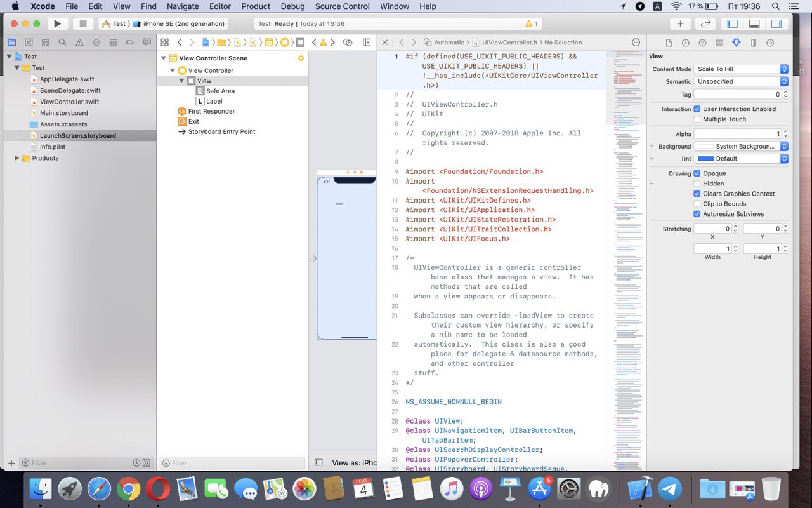This screenshot has width=812, height=508.
Task: Open the Find navigator magnifier icon
Action: (62, 43)
